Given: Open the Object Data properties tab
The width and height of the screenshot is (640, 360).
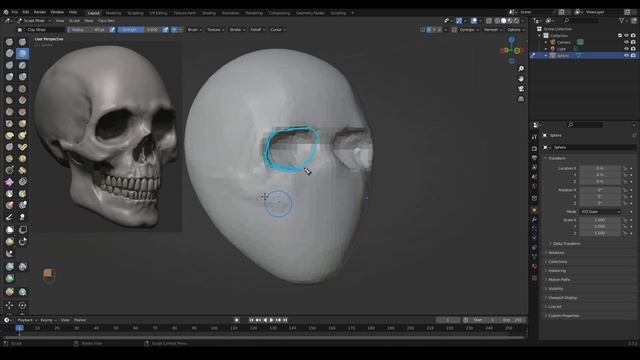Looking at the screenshot, I should click(534, 257).
